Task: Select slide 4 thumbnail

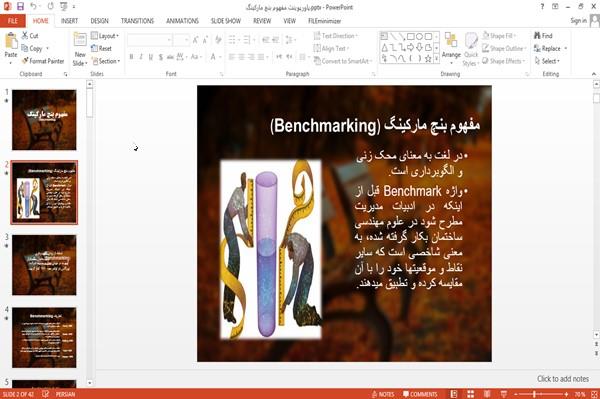Action: (x=44, y=337)
